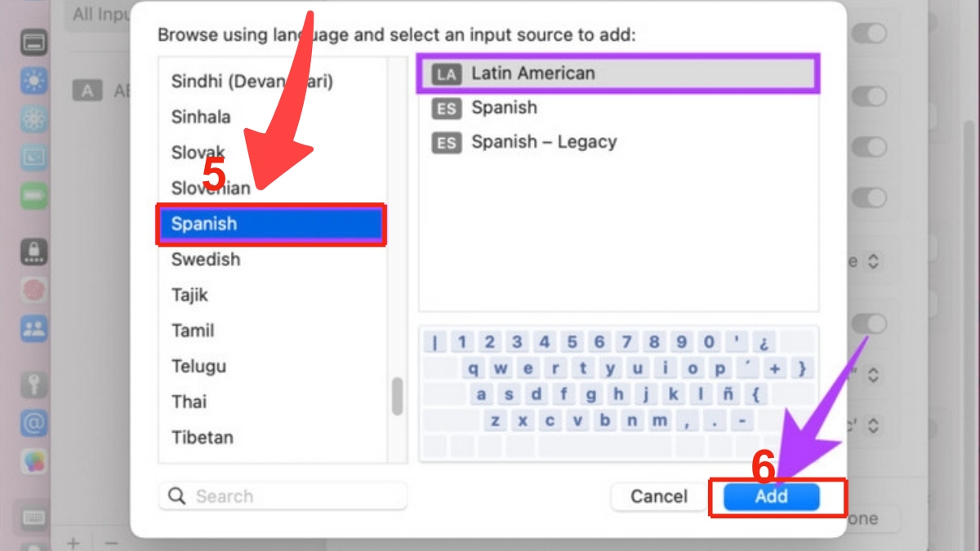Open the topmost popup arrows on right edge

(873, 262)
